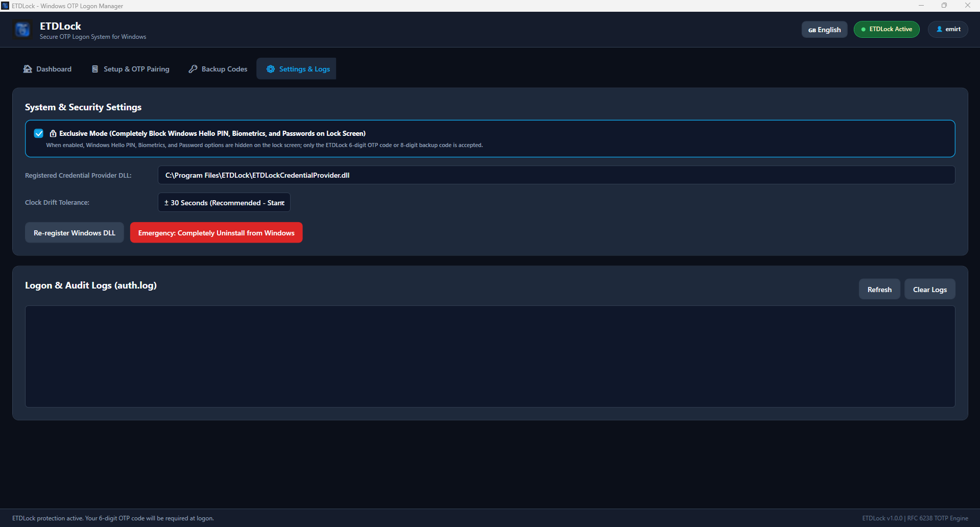Refresh the logon audit logs
This screenshot has width=980, height=527.
pyautogui.click(x=879, y=290)
